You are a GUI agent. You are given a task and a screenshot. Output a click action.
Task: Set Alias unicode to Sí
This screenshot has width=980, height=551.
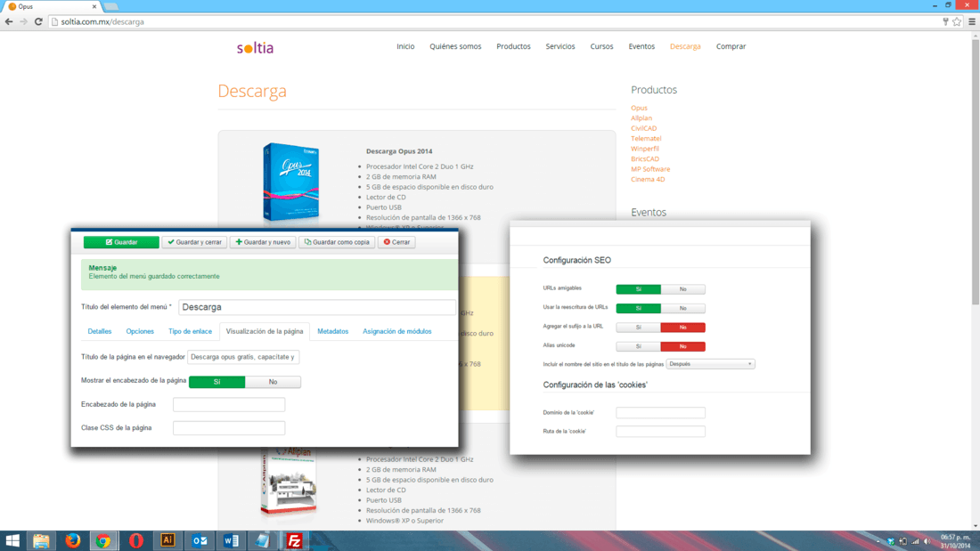coord(638,347)
